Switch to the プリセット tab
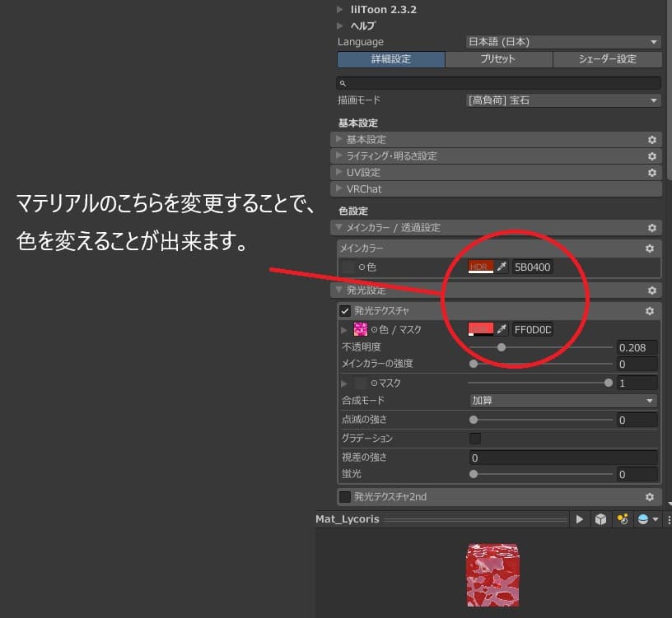672x618 pixels. pyautogui.click(x=497, y=59)
